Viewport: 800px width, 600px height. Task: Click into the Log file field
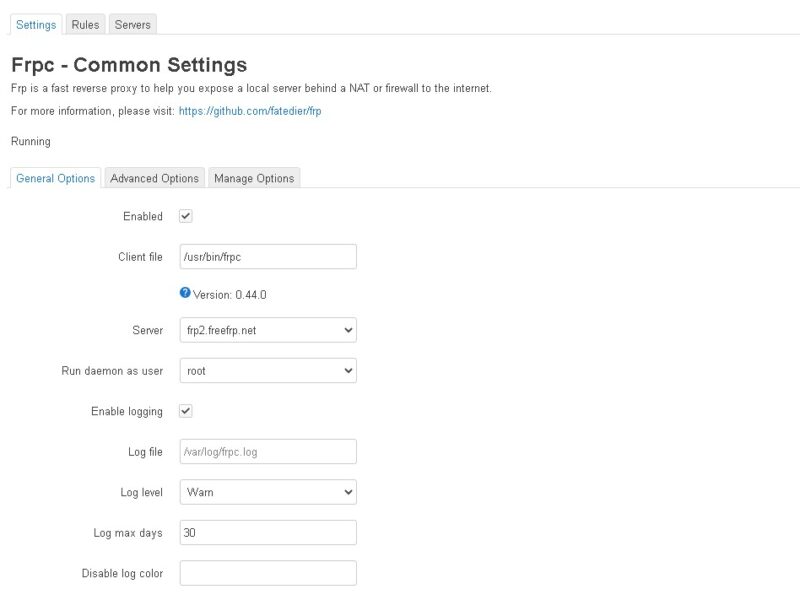pos(268,452)
